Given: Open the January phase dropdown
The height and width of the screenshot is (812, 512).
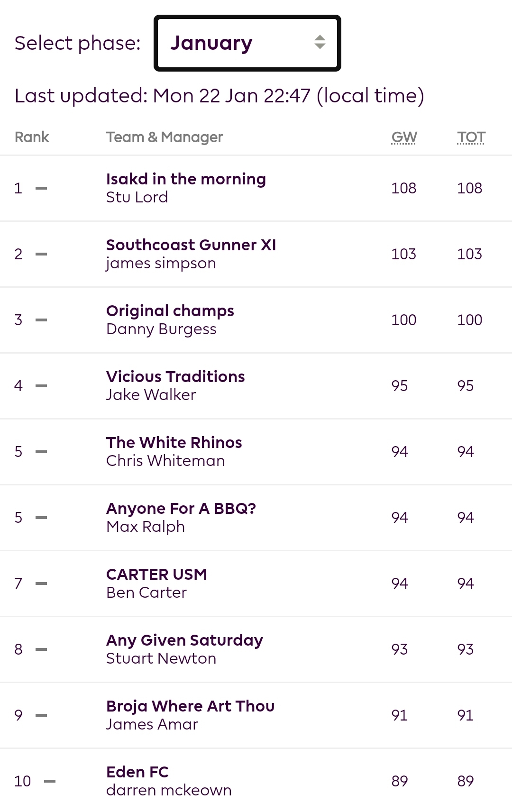Looking at the screenshot, I should click(247, 43).
